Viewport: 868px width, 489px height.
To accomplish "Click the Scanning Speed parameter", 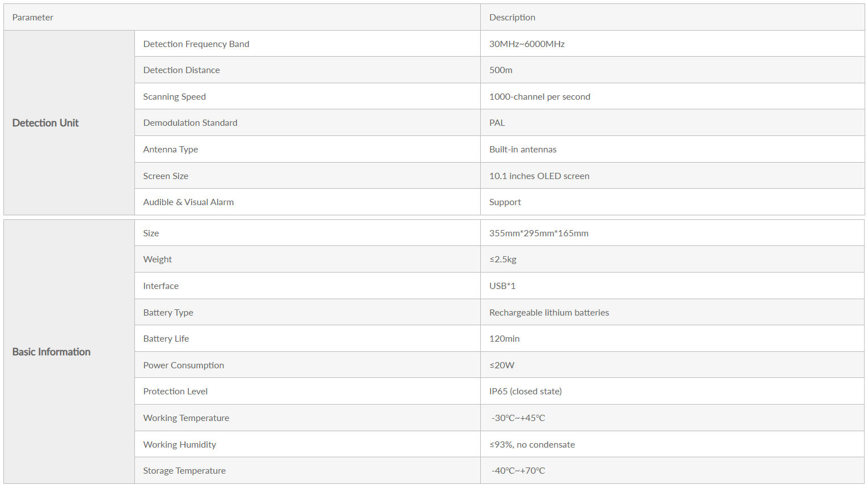I will pos(175,97).
